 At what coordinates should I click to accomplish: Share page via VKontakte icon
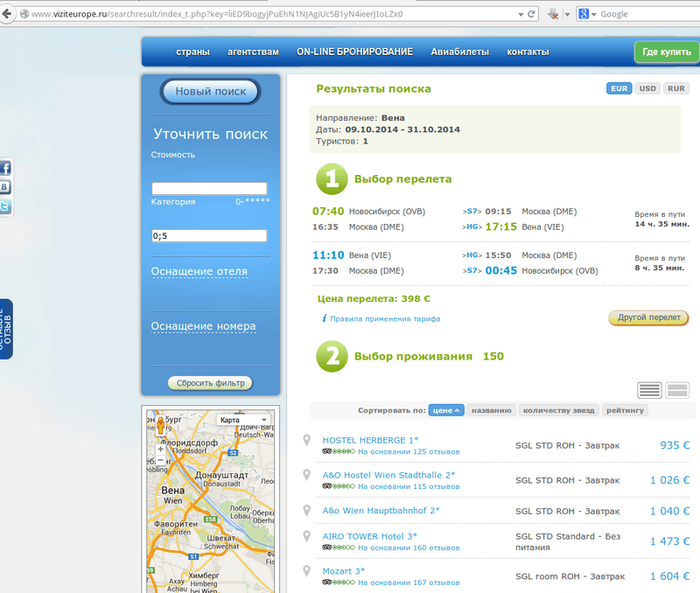click(5, 187)
